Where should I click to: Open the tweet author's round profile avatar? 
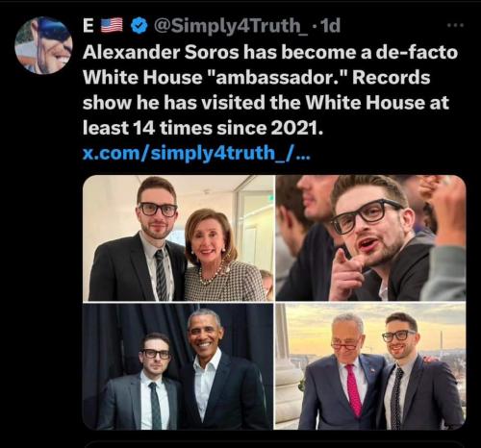click(x=43, y=45)
